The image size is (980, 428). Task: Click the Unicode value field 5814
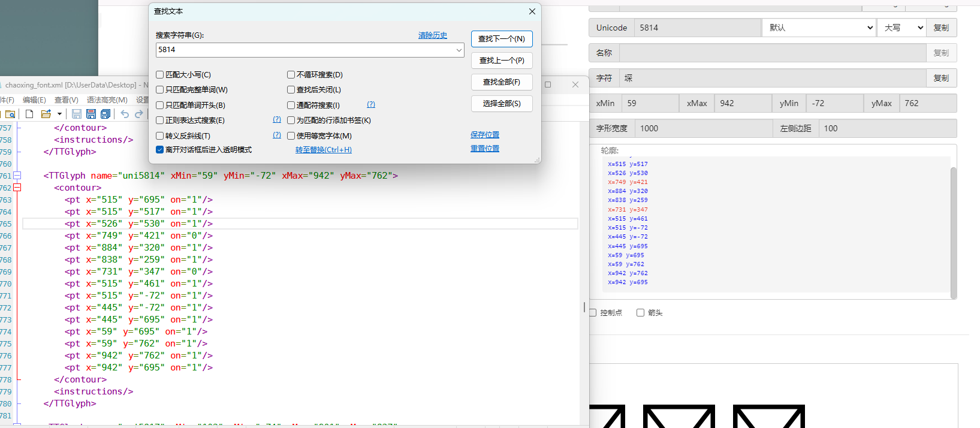(697, 28)
